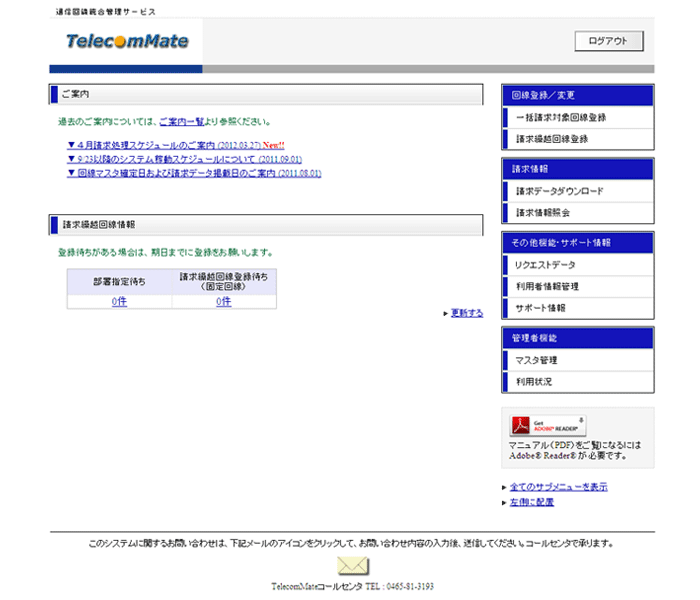Image resolution: width=700 pixels, height=600 pixels.
Task: Click the Adobe Reader requirement notice text
Action: (x=575, y=450)
